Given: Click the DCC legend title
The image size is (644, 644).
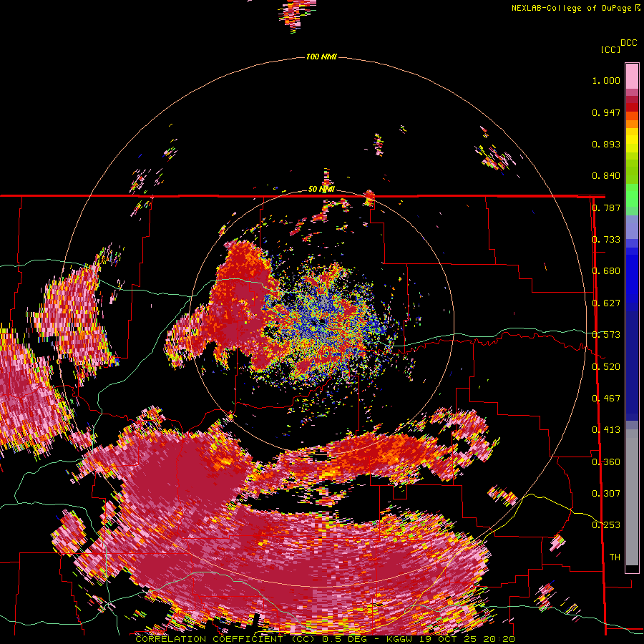Looking at the screenshot, I should (629, 43).
